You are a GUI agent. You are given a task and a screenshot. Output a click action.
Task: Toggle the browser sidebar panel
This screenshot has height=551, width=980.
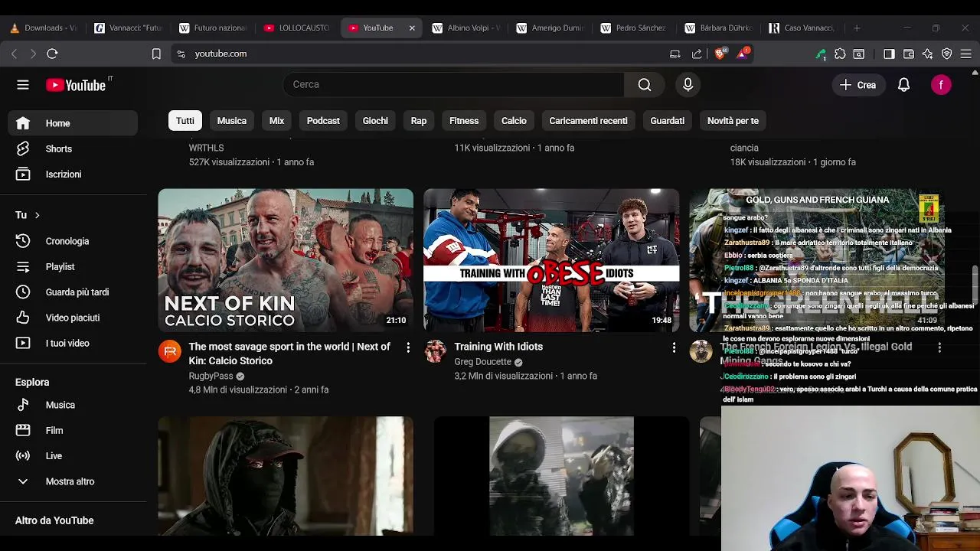[889, 54]
